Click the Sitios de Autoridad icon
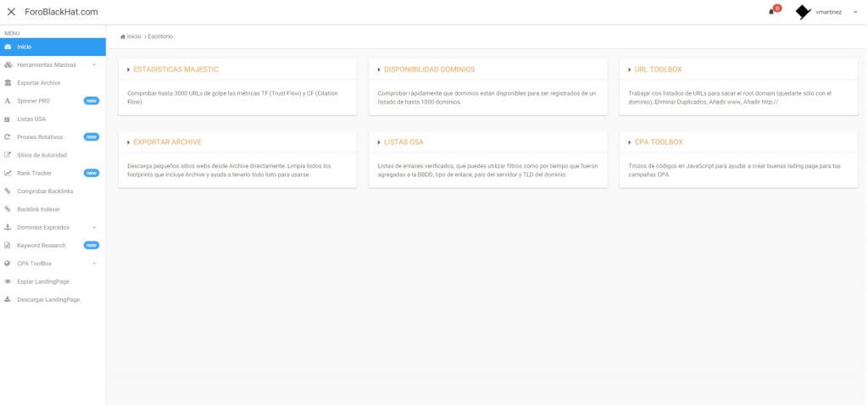868x405 pixels. coord(8,155)
